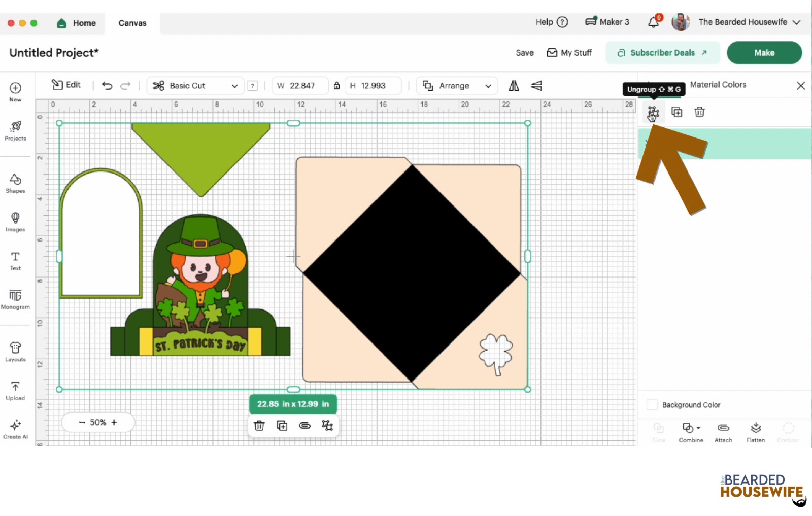This screenshot has height=516, width=812.
Task: Flip the selection horizontally
Action: (513, 86)
